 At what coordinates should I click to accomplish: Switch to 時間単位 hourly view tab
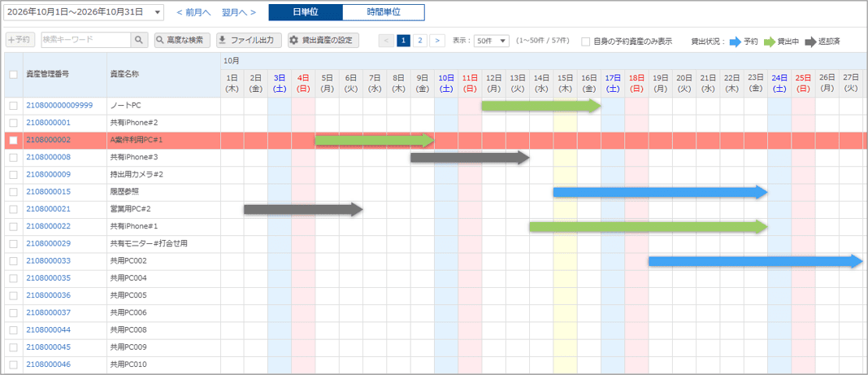point(384,11)
